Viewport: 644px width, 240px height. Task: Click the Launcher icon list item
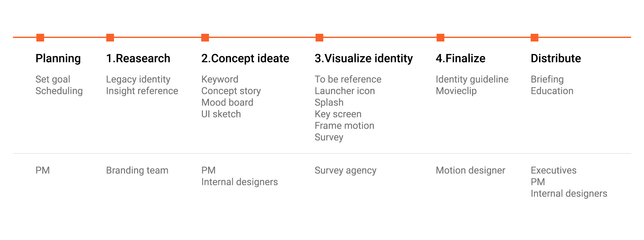click(345, 91)
